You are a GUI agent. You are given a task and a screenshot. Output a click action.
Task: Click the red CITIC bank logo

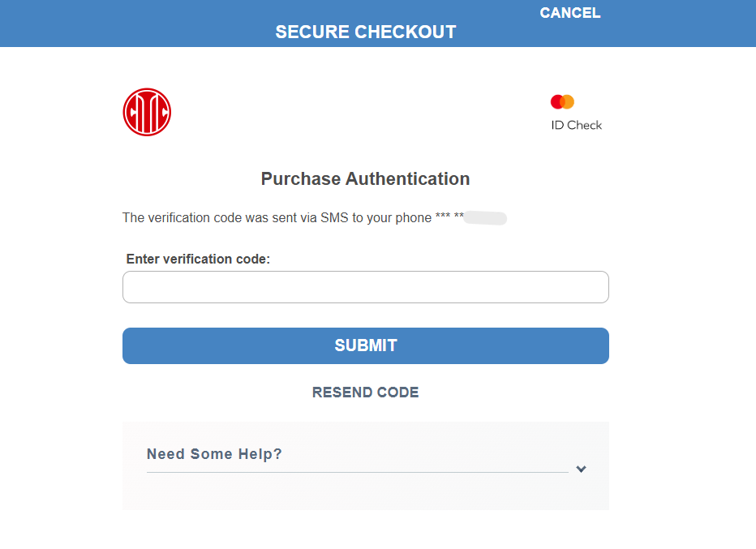coord(147,112)
